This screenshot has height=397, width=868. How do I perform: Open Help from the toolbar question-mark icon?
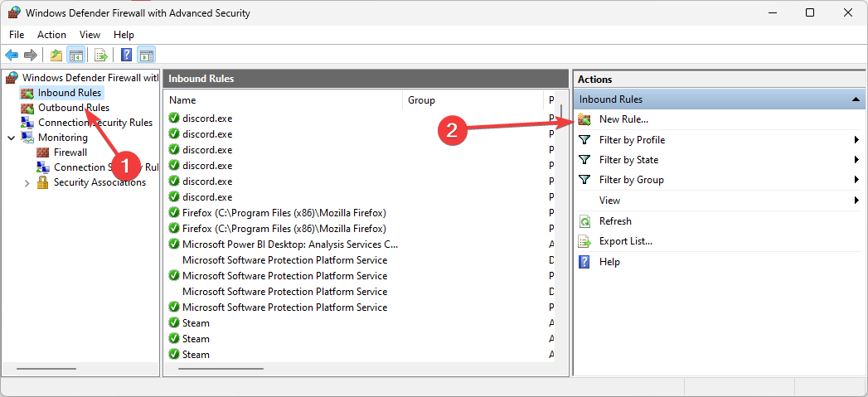pyautogui.click(x=126, y=55)
